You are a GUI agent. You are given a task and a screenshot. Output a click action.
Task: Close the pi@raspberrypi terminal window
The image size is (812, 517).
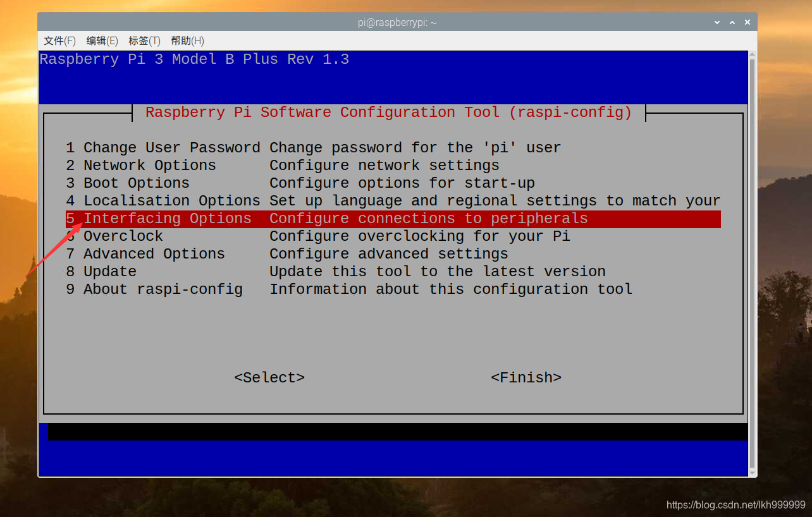(747, 22)
